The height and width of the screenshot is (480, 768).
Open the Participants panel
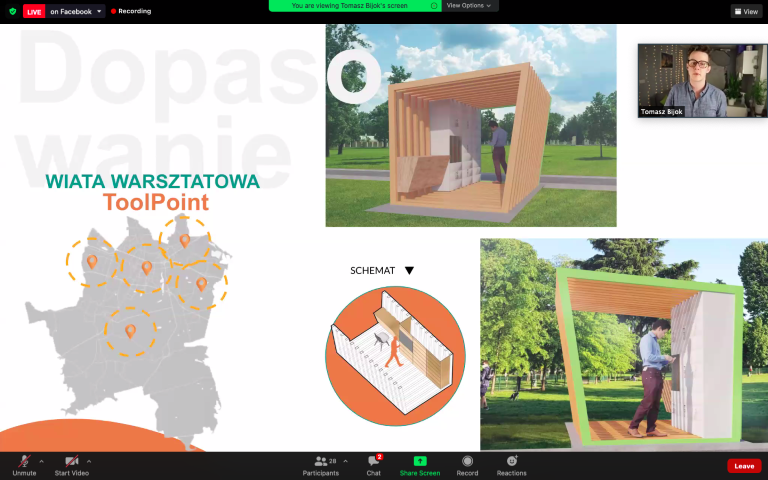(x=321, y=466)
